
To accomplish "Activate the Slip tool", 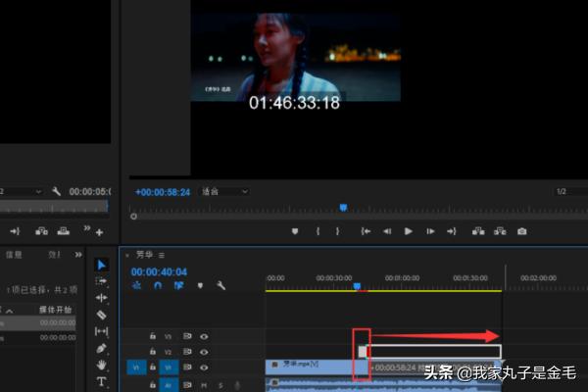I will coord(102,331).
